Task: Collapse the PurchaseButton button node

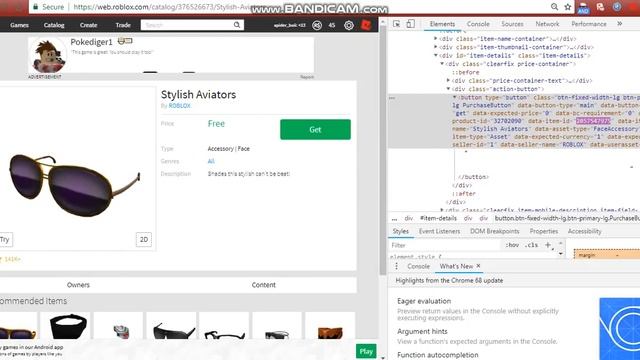Action: 454,98
